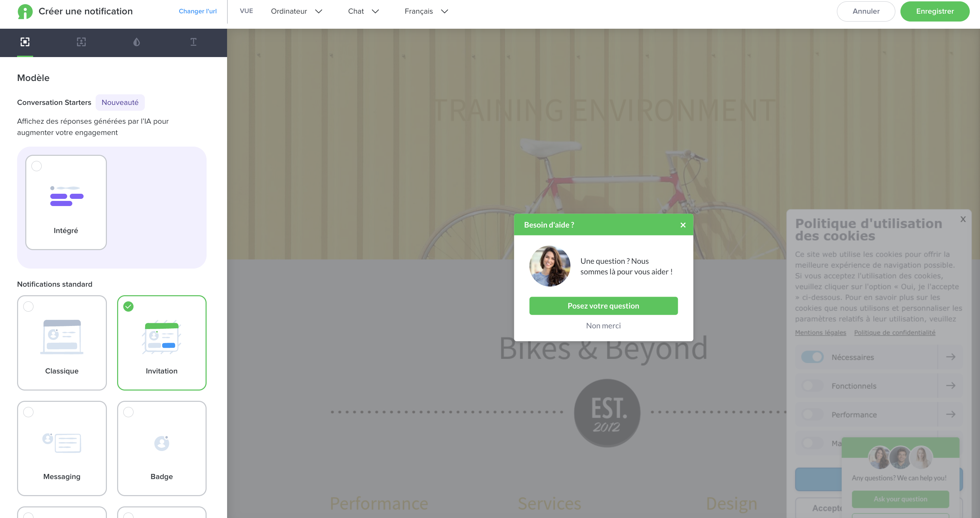Viewport: 980px width, 518px height.
Task: Open the text tab icon in sidebar
Action: 193,42
